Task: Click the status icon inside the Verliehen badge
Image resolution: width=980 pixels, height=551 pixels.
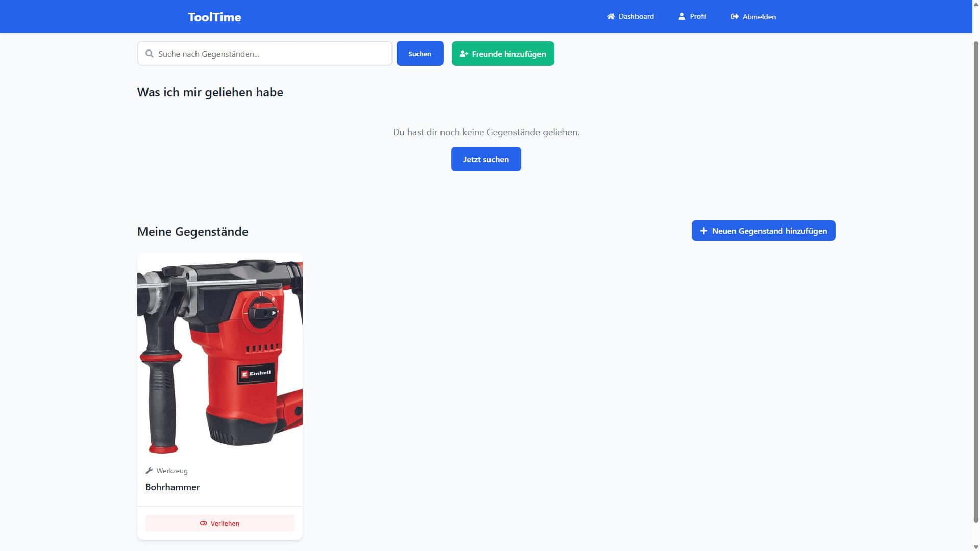Action: pyautogui.click(x=204, y=523)
